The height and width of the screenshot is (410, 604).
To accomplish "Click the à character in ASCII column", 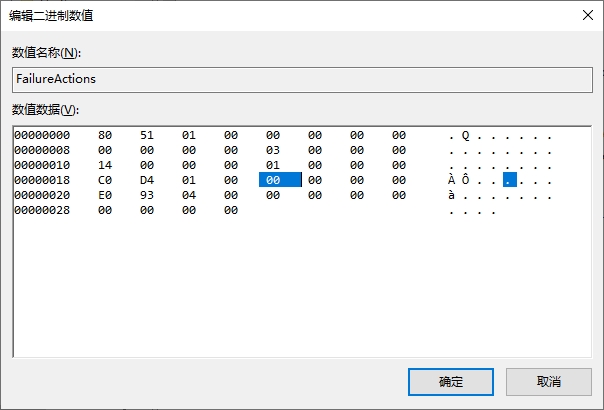I will point(452,195).
